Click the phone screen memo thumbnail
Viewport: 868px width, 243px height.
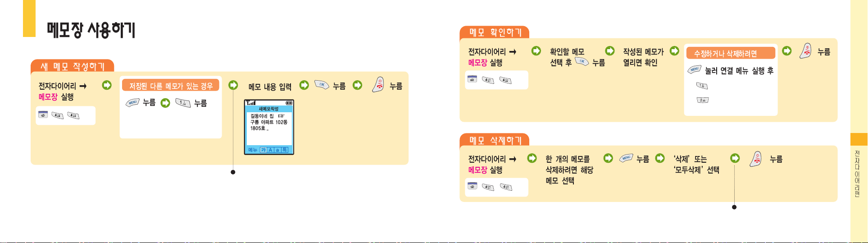click(x=269, y=127)
